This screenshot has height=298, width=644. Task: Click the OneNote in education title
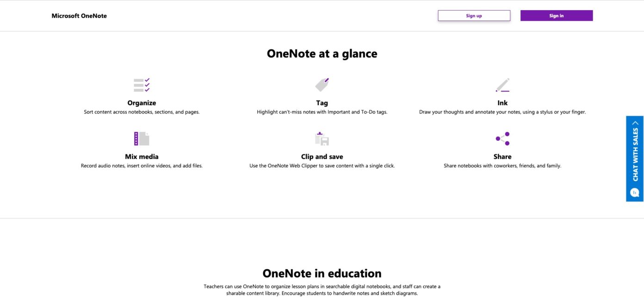point(322,273)
